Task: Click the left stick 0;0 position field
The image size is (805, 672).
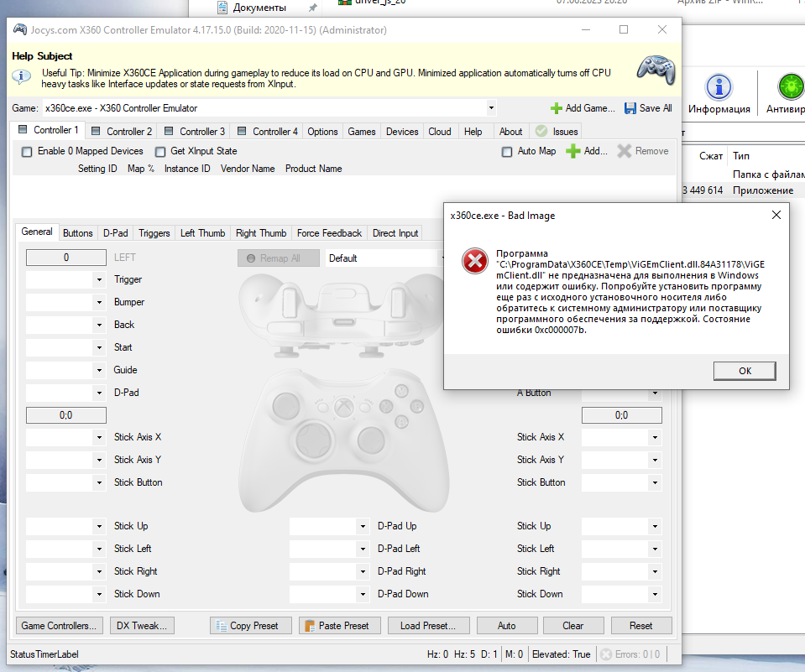Action: point(65,414)
